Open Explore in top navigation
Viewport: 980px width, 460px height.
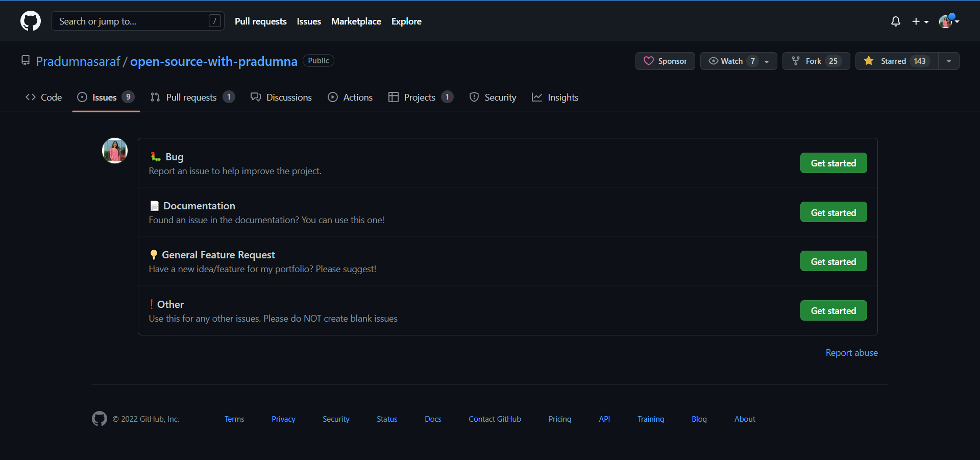(x=406, y=21)
